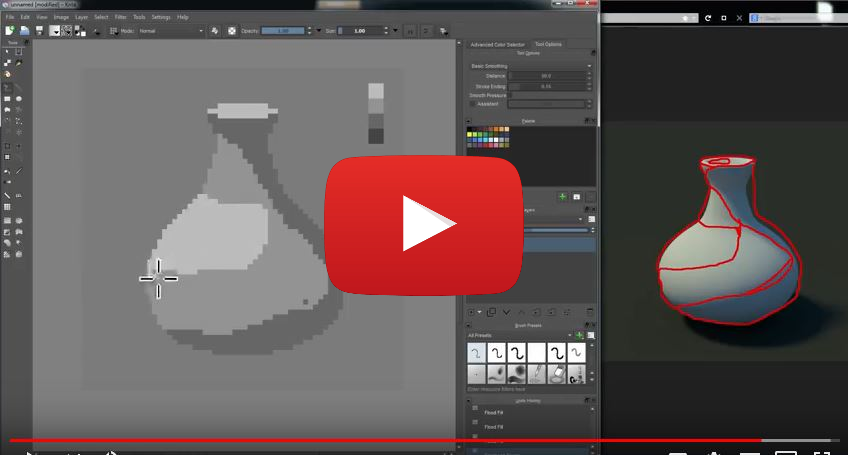Toggle the Smooth Pressure checkbox
848x455 pixels.
509,95
